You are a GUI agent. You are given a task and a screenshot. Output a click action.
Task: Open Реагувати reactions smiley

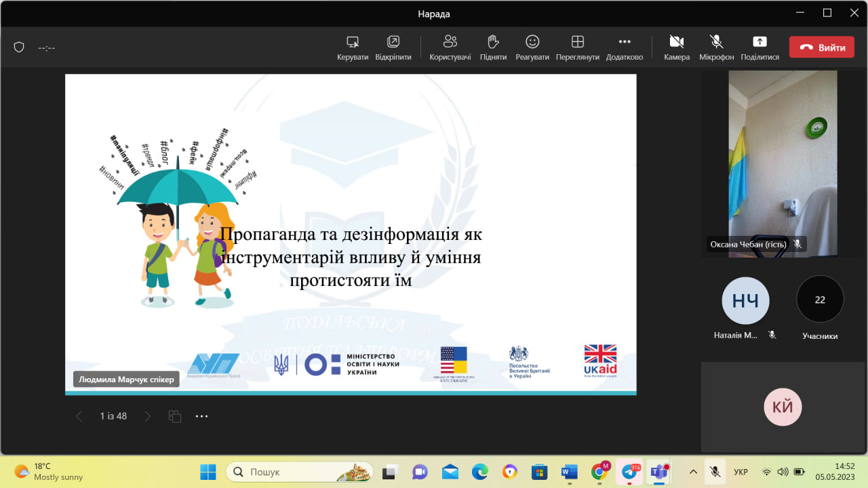532,42
